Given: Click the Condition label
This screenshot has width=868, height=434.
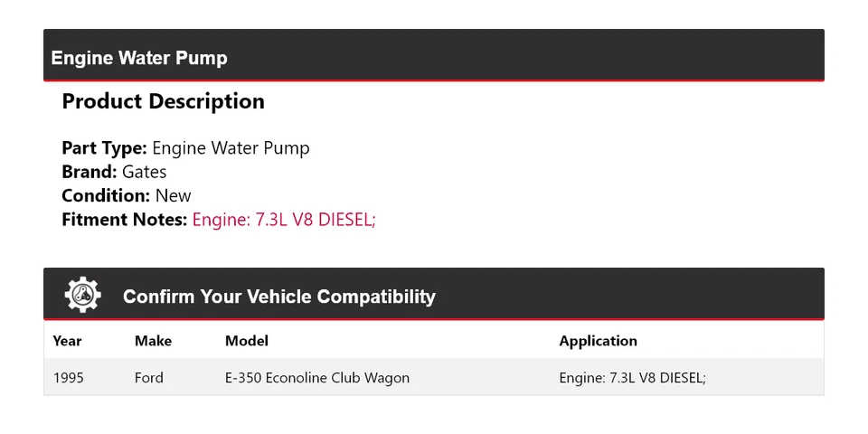Looking at the screenshot, I should point(106,195).
